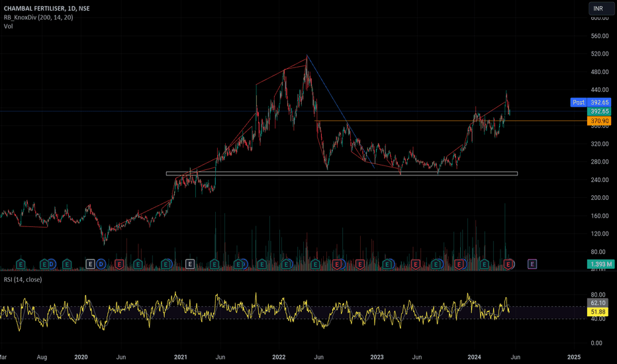Select the RSI (14, close) indicator legend
The image size is (617, 364).
pyautogui.click(x=23, y=279)
